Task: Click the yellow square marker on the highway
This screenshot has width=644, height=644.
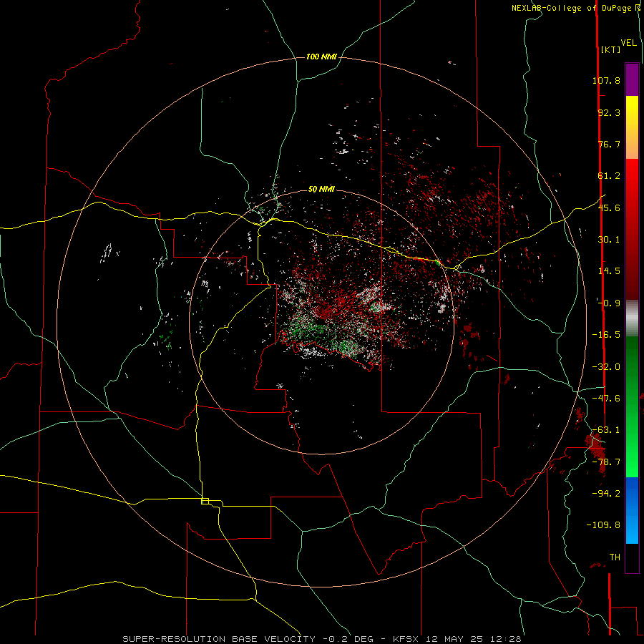Action: (x=205, y=501)
